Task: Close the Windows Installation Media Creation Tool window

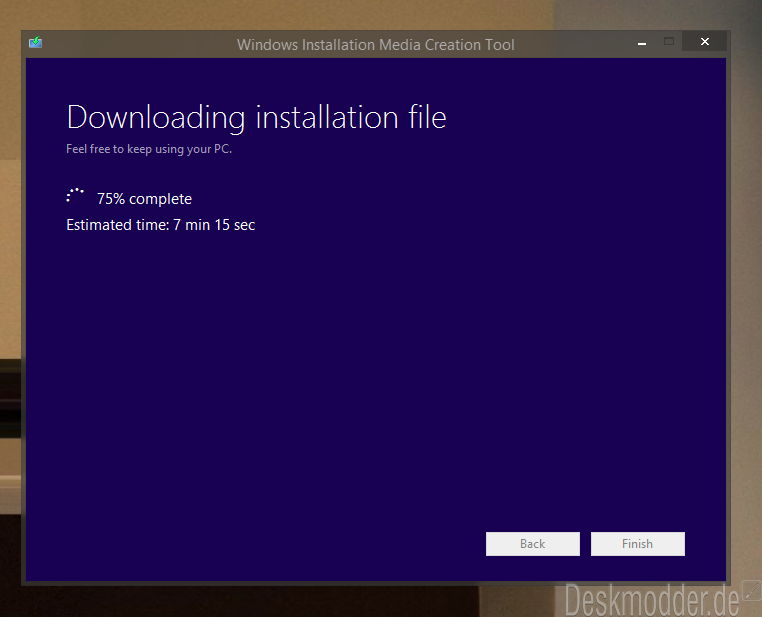Action: click(705, 42)
